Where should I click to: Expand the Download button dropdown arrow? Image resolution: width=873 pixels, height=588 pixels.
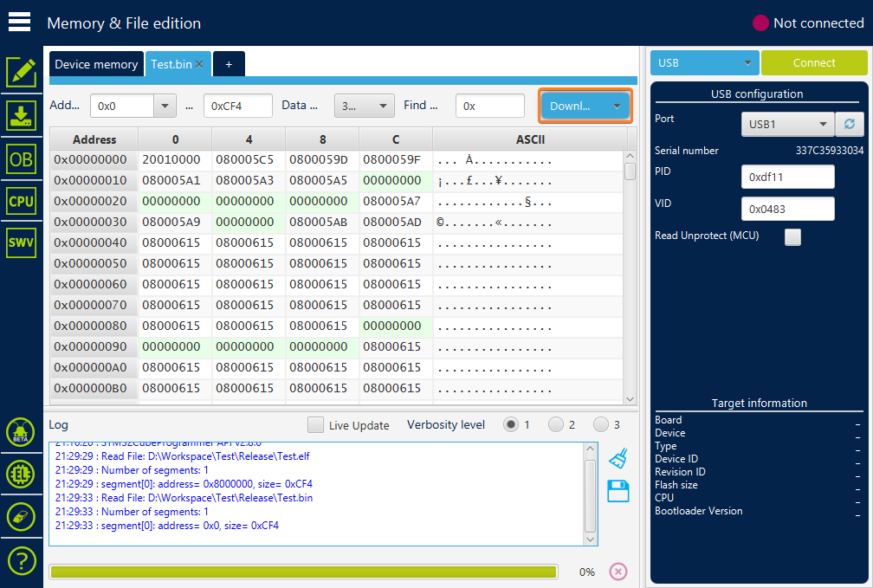point(617,106)
